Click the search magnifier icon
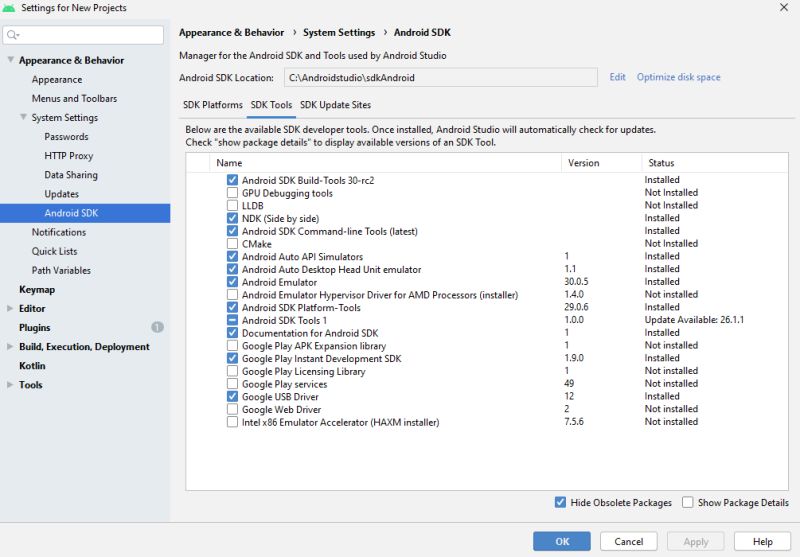This screenshot has height=557, width=800. [12, 35]
